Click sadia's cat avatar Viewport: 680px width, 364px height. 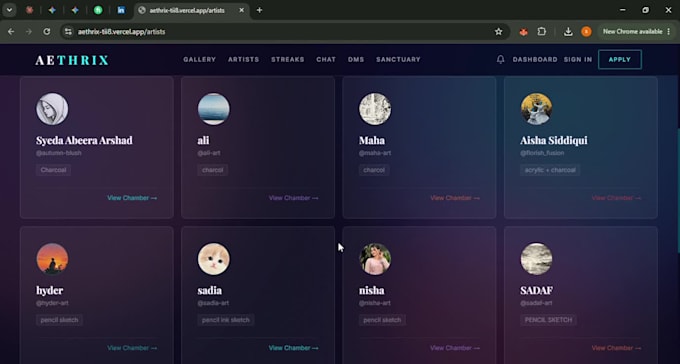pos(213,259)
